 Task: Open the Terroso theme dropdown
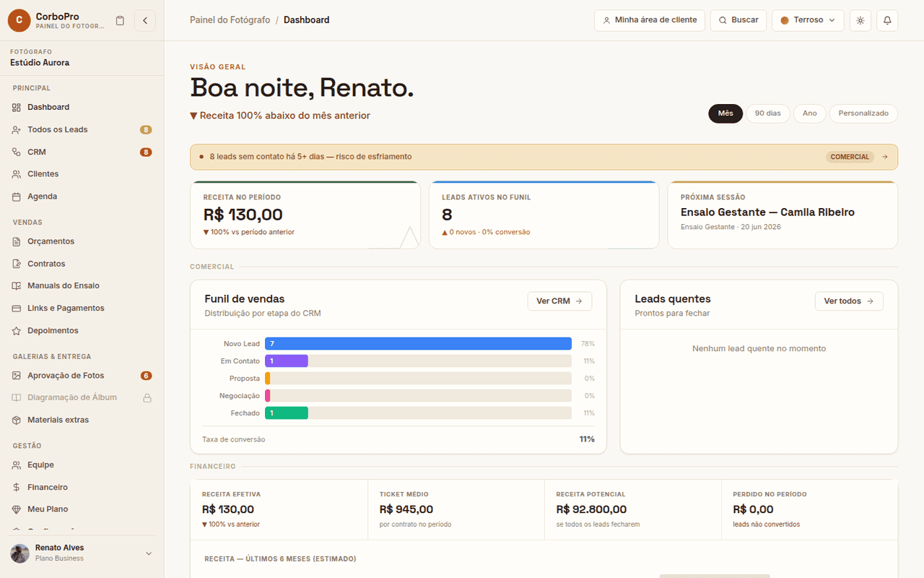pos(808,20)
